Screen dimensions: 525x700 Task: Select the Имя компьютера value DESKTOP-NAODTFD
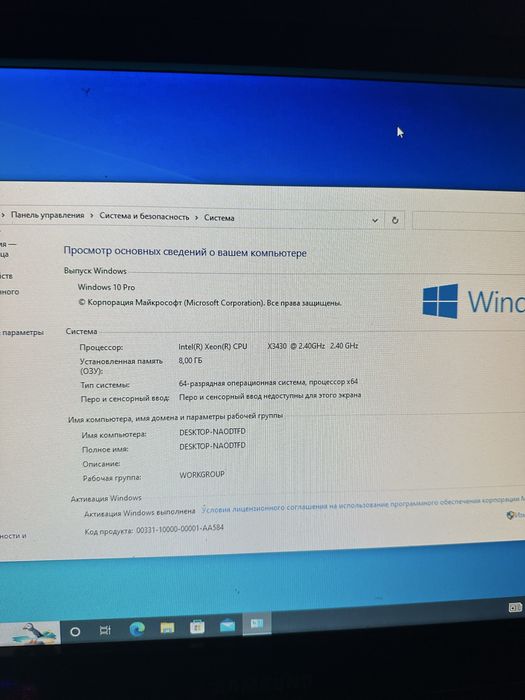(212, 432)
